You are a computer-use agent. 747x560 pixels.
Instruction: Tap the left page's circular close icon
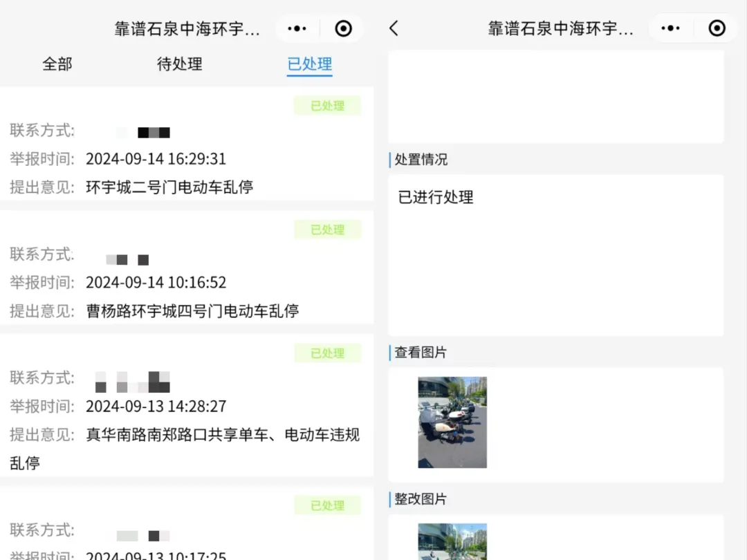[x=343, y=28]
